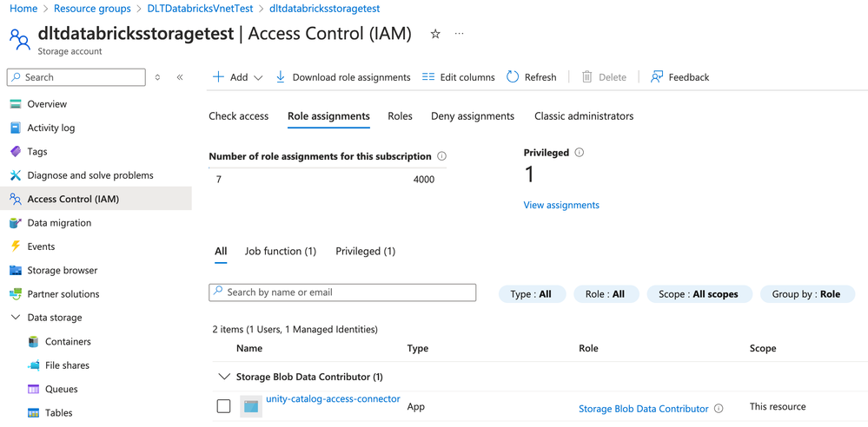
Task: Click the Partner solutions icon
Action: [x=16, y=294]
